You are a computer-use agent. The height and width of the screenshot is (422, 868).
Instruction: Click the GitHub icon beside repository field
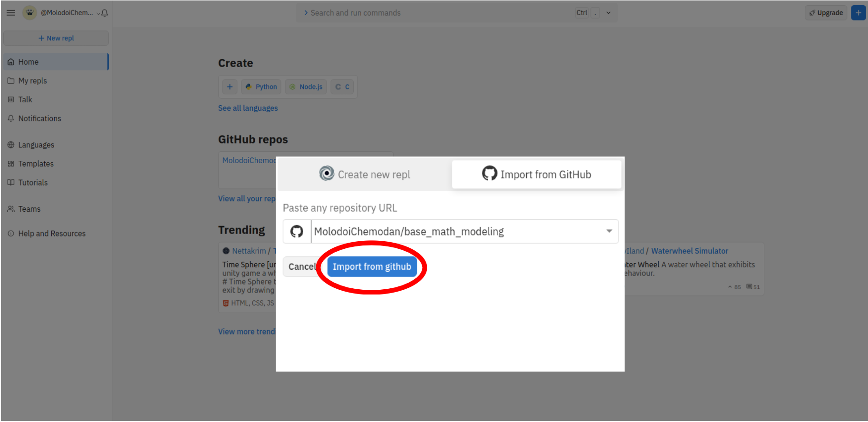coord(297,231)
